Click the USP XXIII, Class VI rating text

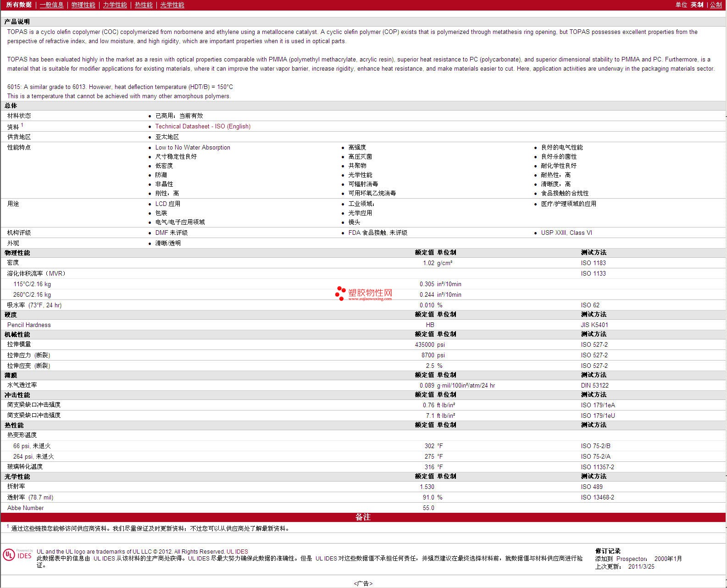pyautogui.click(x=566, y=233)
